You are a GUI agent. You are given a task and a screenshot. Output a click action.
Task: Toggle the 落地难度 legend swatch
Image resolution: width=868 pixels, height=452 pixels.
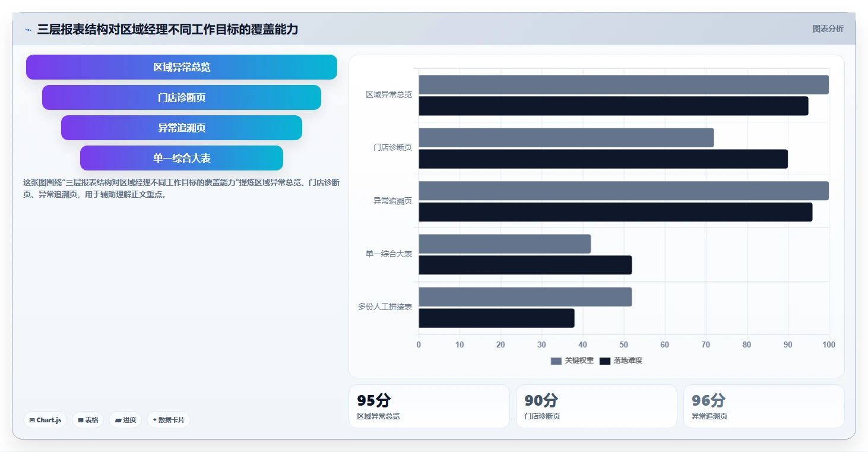pos(605,361)
